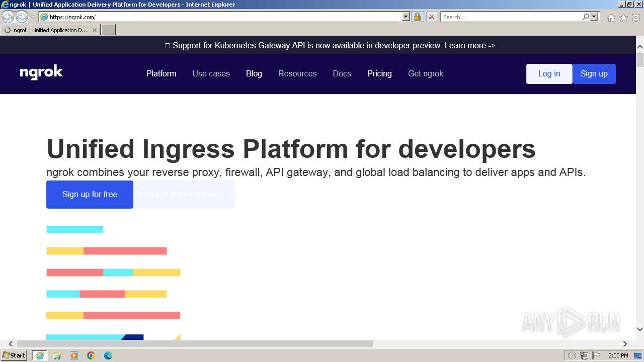Click the Search box in toolbar
The height and width of the screenshot is (362, 644).
[511, 17]
